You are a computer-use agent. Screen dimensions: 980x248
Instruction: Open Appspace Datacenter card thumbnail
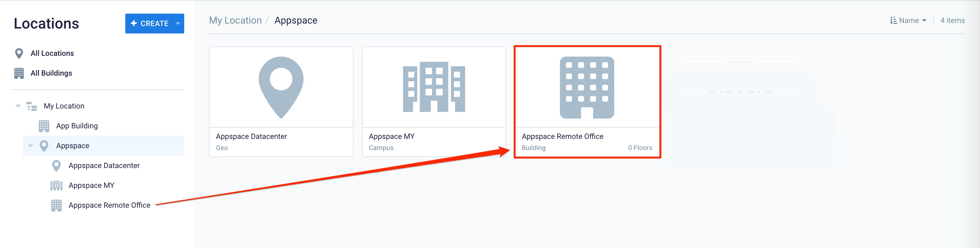point(281,87)
